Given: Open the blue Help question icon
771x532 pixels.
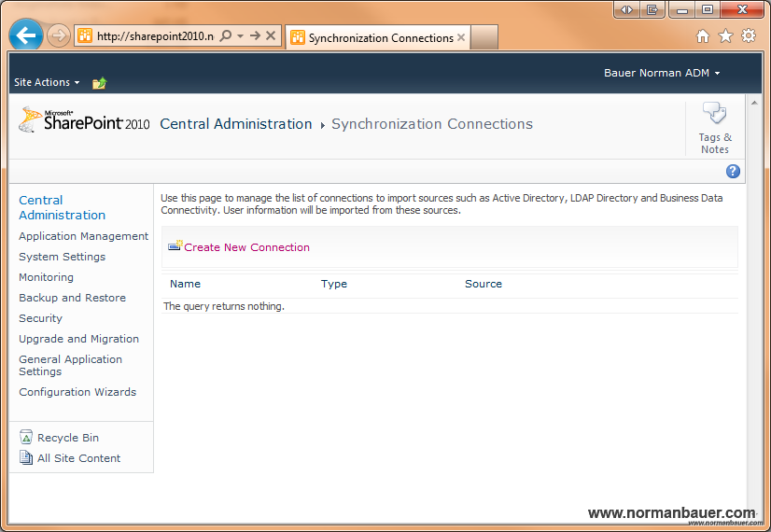Looking at the screenshot, I should click(x=733, y=171).
